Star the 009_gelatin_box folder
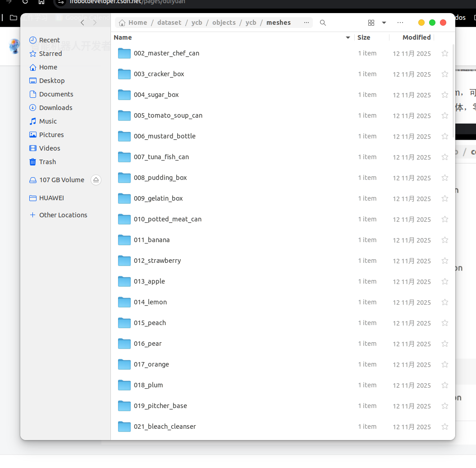The height and width of the screenshot is (468, 476). coord(445,199)
